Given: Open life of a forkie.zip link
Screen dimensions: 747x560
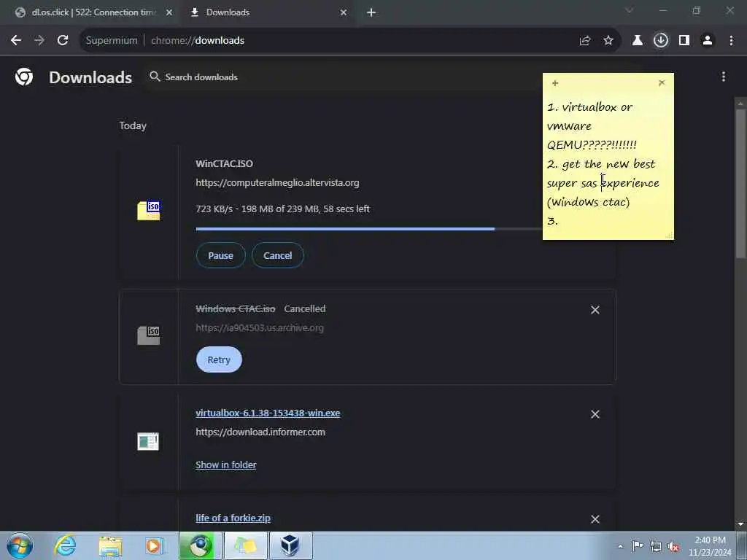Looking at the screenshot, I should pos(233,518).
